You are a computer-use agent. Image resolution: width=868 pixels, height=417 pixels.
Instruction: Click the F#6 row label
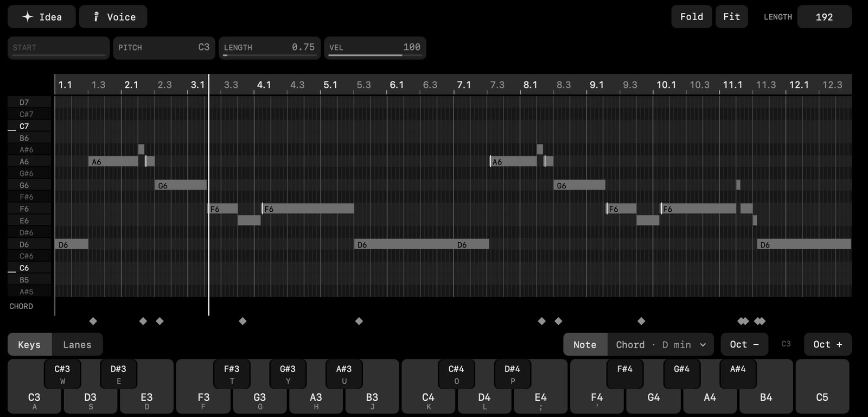[x=27, y=197]
